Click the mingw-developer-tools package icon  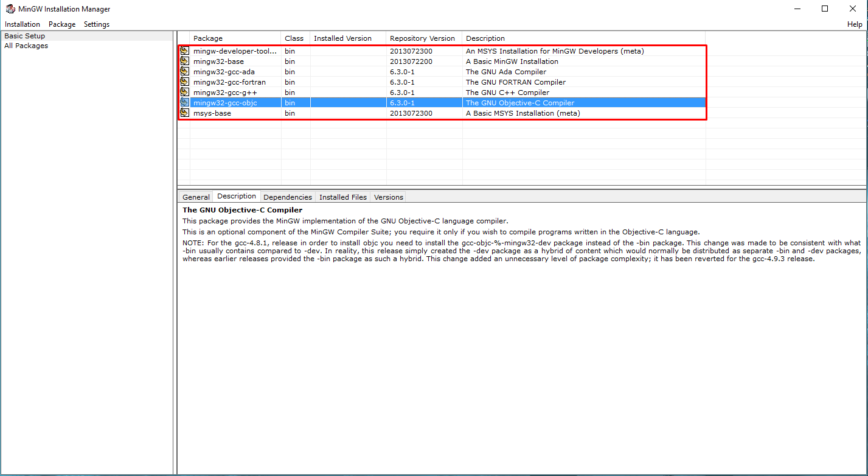point(184,51)
